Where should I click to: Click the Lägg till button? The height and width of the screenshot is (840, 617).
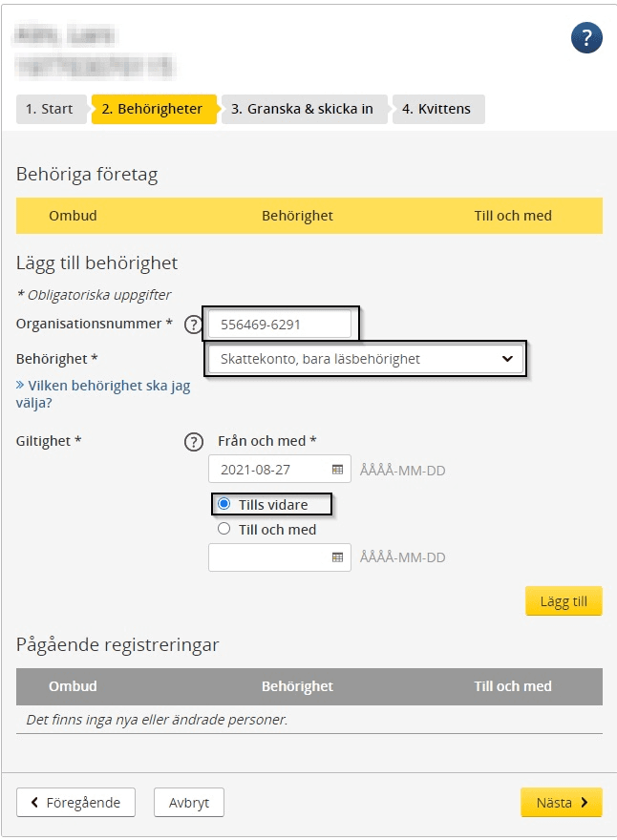coord(564,601)
